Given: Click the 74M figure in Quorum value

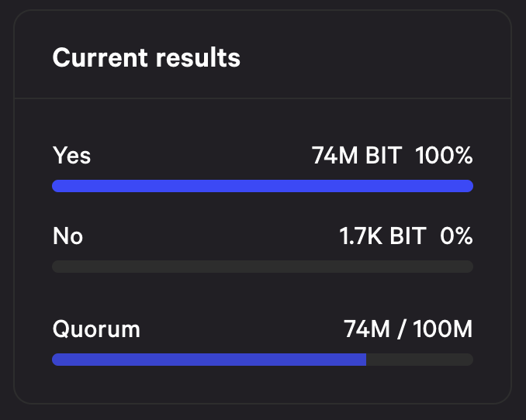Looking at the screenshot, I should (x=367, y=329).
